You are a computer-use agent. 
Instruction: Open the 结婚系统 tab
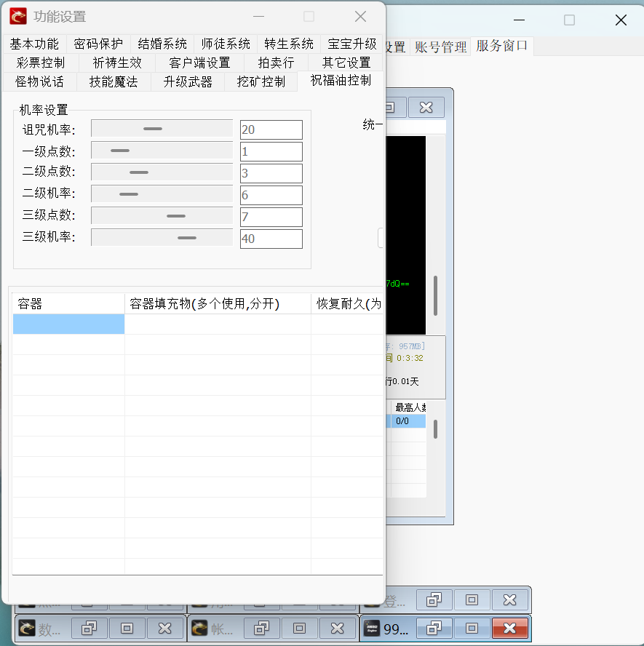pyautogui.click(x=162, y=44)
